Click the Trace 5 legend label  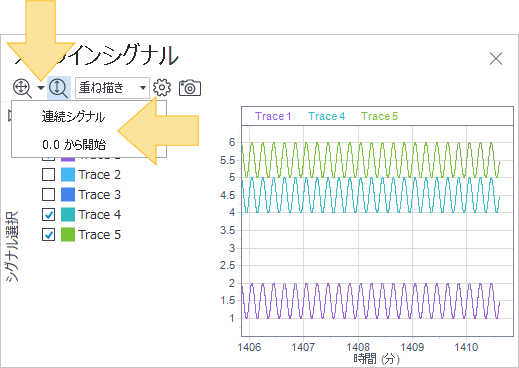point(380,116)
